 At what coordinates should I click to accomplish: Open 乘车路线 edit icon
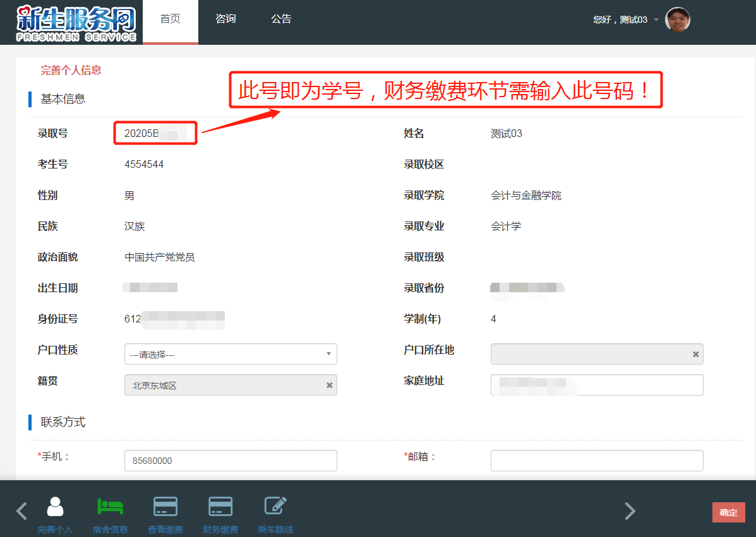coord(275,507)
